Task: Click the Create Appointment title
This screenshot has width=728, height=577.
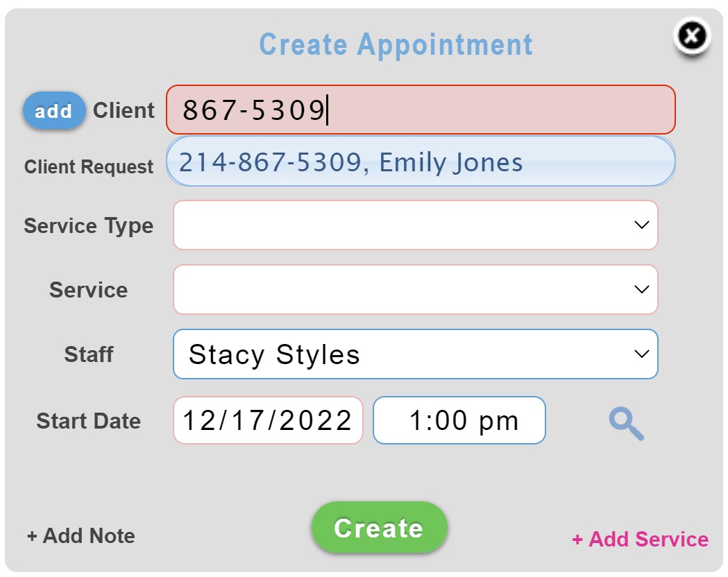Action: [x=396, y=44]
